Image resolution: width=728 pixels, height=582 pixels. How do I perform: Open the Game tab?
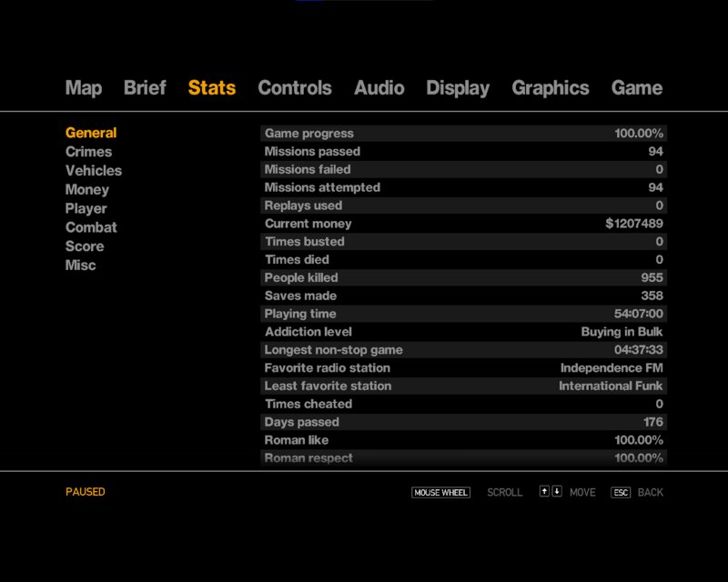pyautogui.click(x=636, y=87)
